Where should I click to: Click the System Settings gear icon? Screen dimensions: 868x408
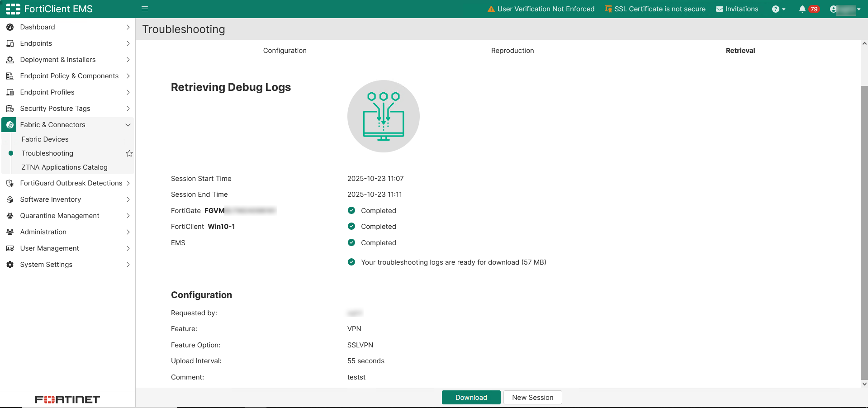click(10, 265)
